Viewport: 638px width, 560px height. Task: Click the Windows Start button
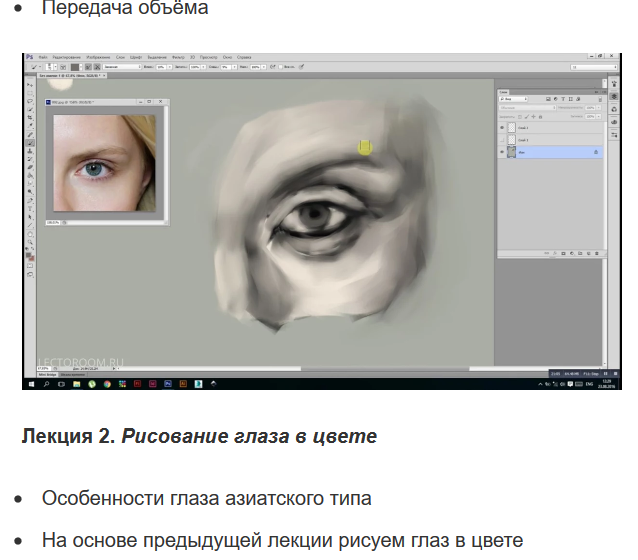click(x=31, y=384)
